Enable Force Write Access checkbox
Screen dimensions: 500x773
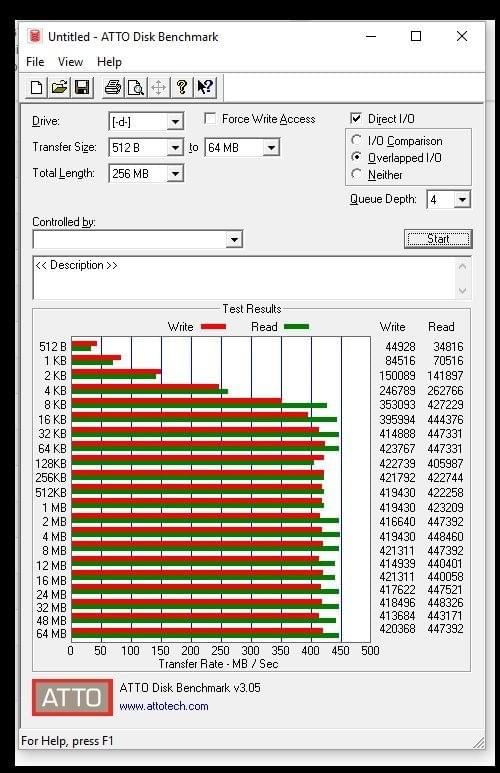pos(210,119)
